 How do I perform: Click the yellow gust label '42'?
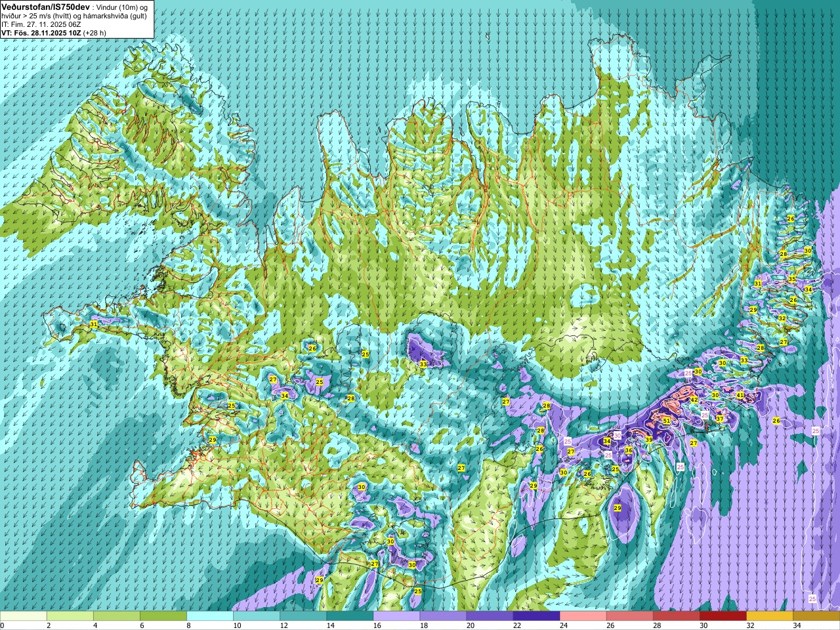point(694,399)
